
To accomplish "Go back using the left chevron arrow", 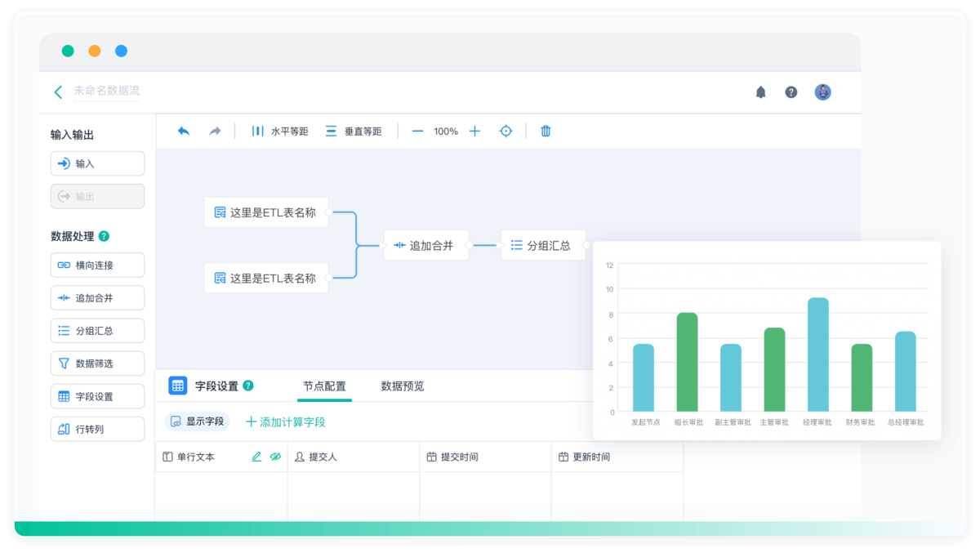I will pyautogui.click(x=58, y=91).
